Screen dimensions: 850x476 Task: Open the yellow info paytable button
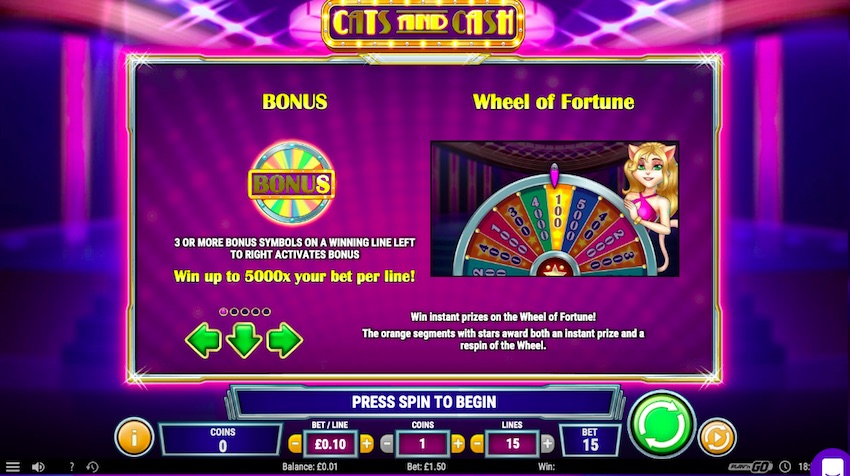coord(134,436)
